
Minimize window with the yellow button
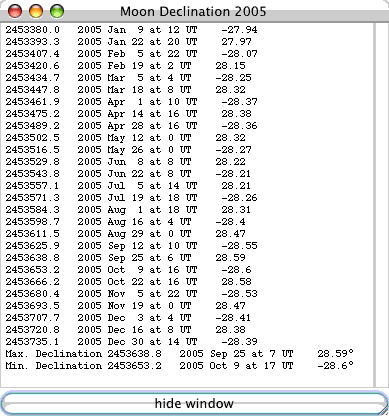[x=36, y=11]
